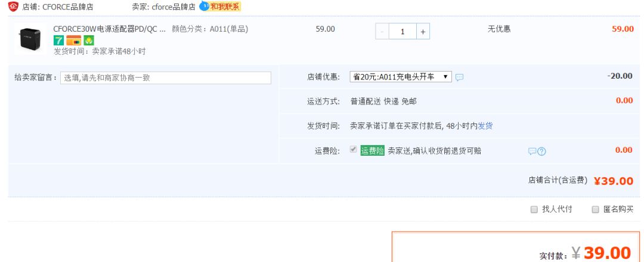The image size is (644, 262).
Task: Click the blue chat bubble contact icon
Action: 204,6
